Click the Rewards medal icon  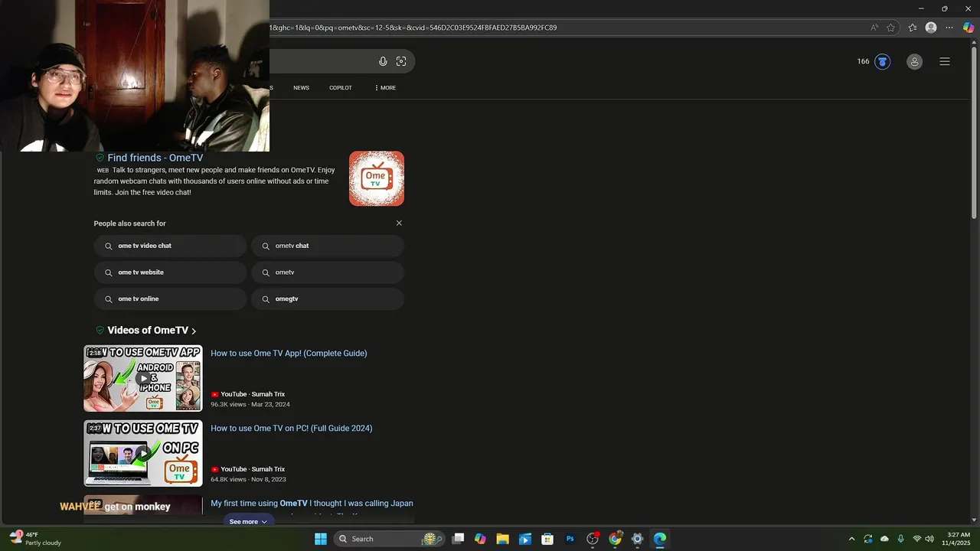[x=883, y=61]
